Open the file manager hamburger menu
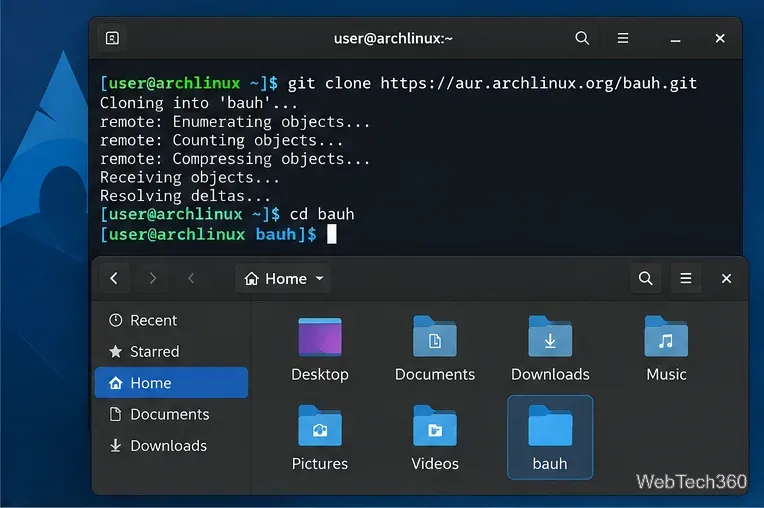 pyautogui.click(x=686, y=278)
